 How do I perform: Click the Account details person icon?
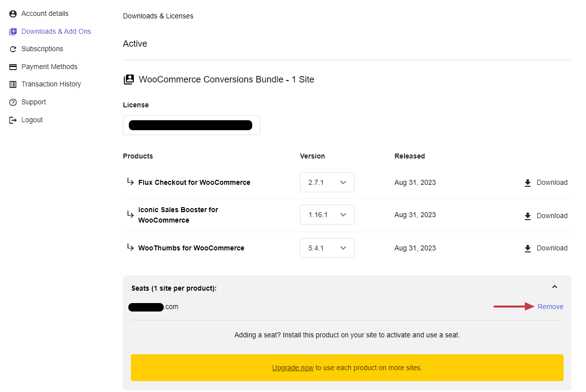[13, 14]
